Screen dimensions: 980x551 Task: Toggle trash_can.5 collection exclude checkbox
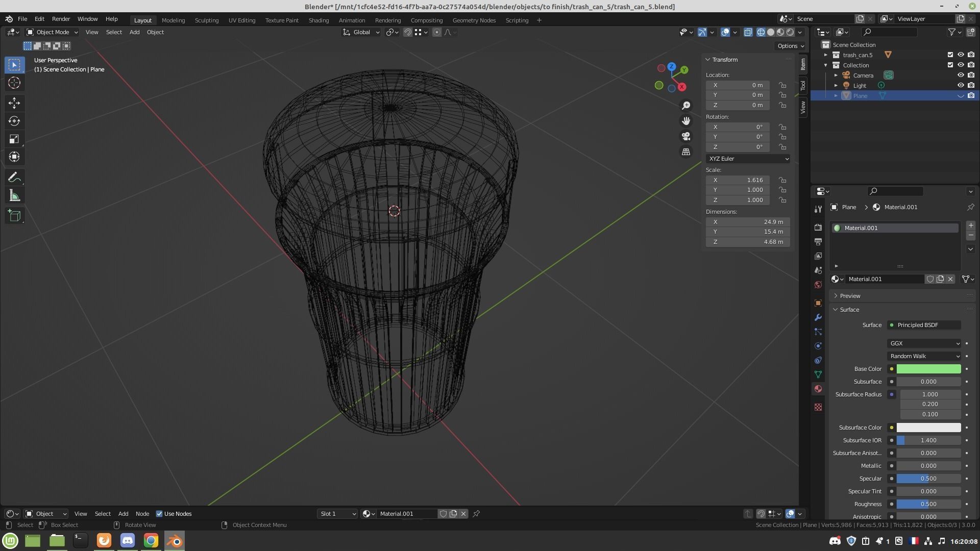950,55
